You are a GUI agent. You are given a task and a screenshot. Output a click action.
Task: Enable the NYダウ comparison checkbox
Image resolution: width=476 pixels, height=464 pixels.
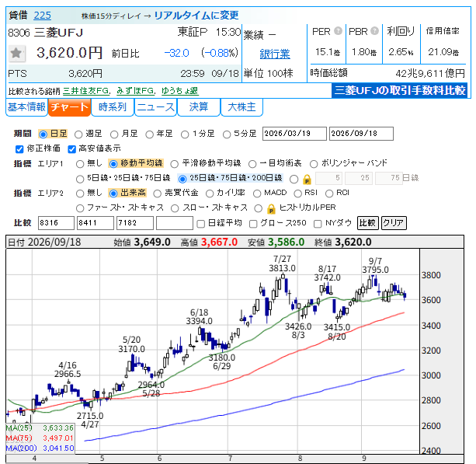click(x=318, y=224)
